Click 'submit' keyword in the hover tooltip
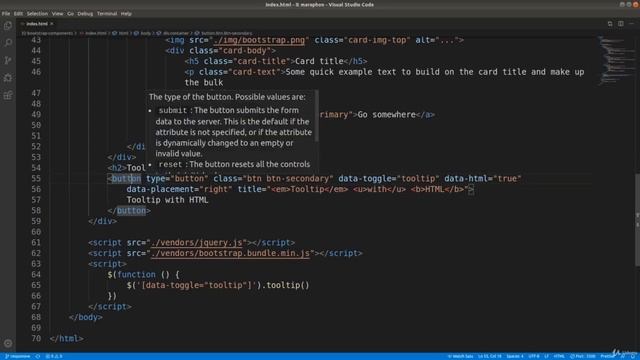The height and width of the screenshot is (360, 640). click(x=173, y=110)
